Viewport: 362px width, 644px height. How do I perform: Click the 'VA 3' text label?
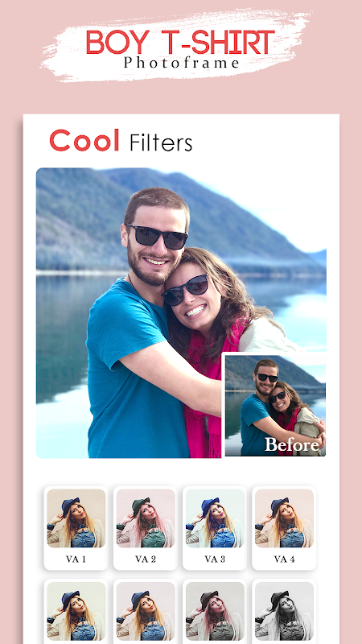click(215, 559)
